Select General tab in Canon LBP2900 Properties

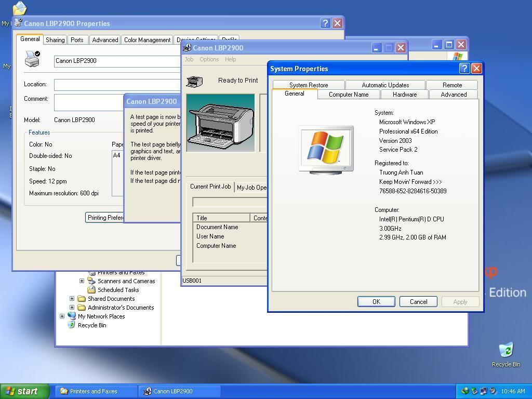[x=30, y=39]
